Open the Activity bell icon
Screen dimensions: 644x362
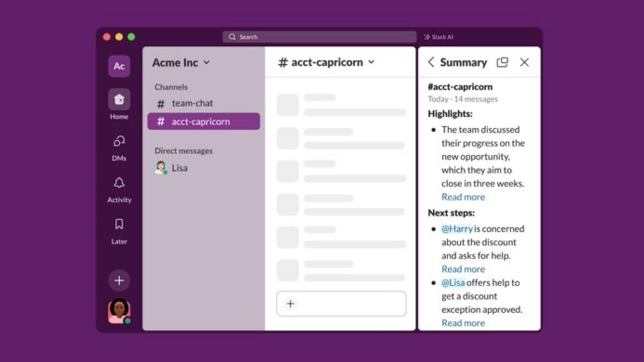pyautogui.click(x=119, y=183)
